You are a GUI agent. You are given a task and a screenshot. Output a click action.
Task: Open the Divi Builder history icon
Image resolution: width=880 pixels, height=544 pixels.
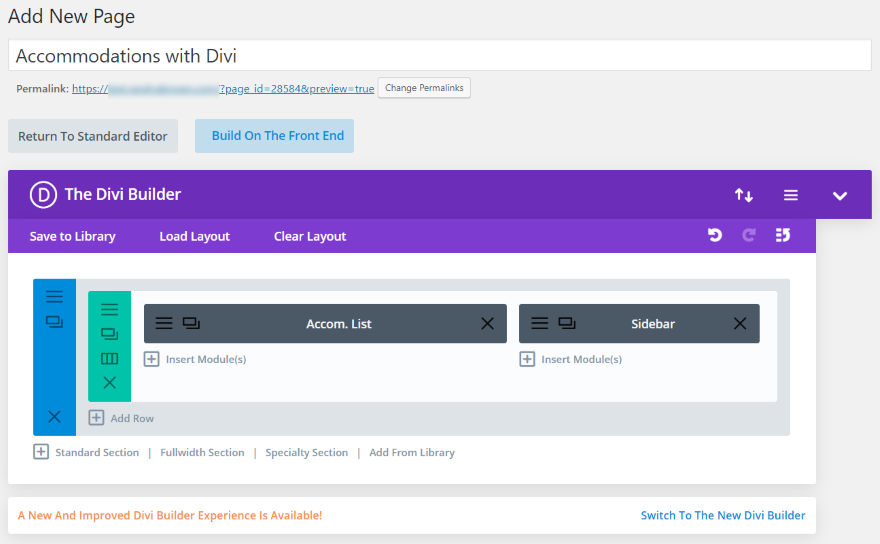[782, 236]
